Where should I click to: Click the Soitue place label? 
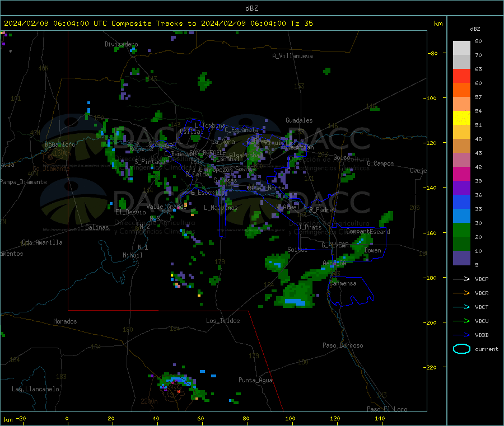coord(297,250)
